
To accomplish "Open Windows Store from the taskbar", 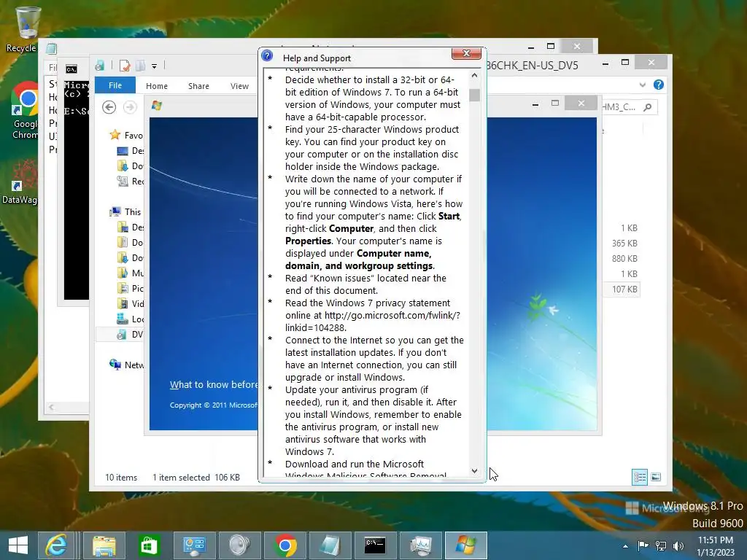I will [149, 545].
